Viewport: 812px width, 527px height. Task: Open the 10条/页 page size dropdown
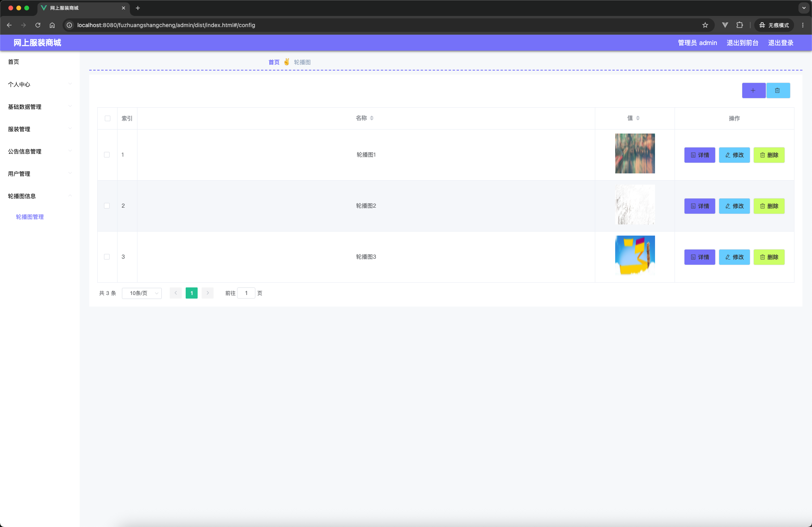coord(142,293)
